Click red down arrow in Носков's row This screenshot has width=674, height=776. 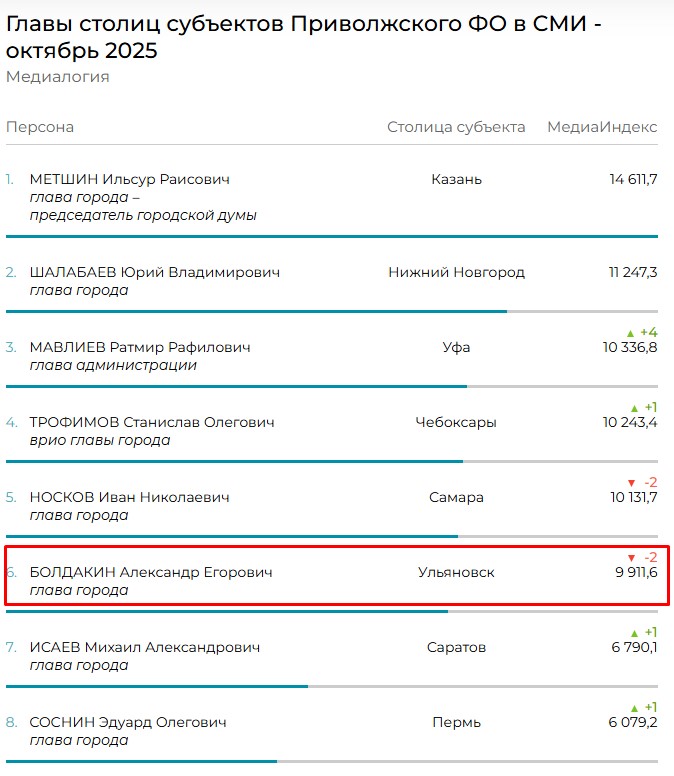click(x=630, y=483)
